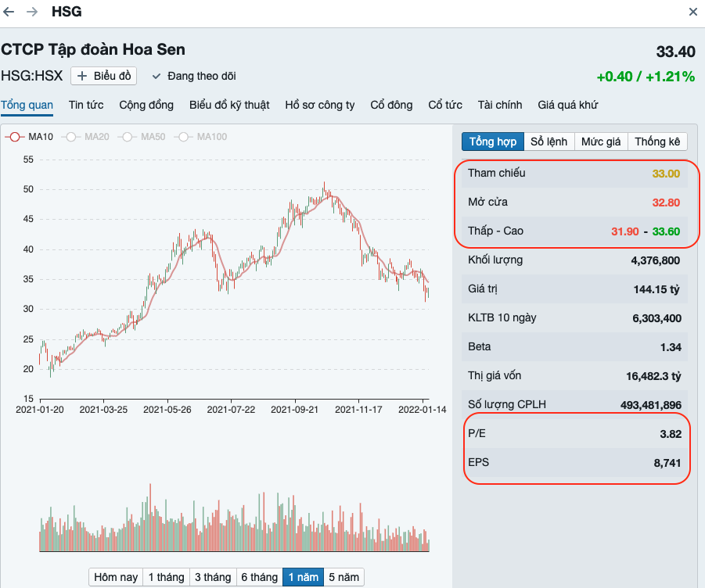Click the back arrow icon
The image size is (705, 588).
point(9,12)
